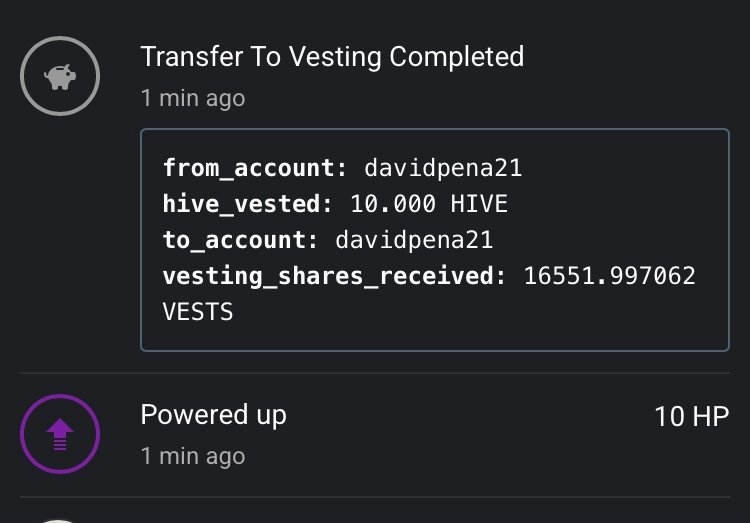Screen dimensions: 750x523
Task: Click the vesting_shares_received label
Action: pyautogui.click(x=335, y=276)
